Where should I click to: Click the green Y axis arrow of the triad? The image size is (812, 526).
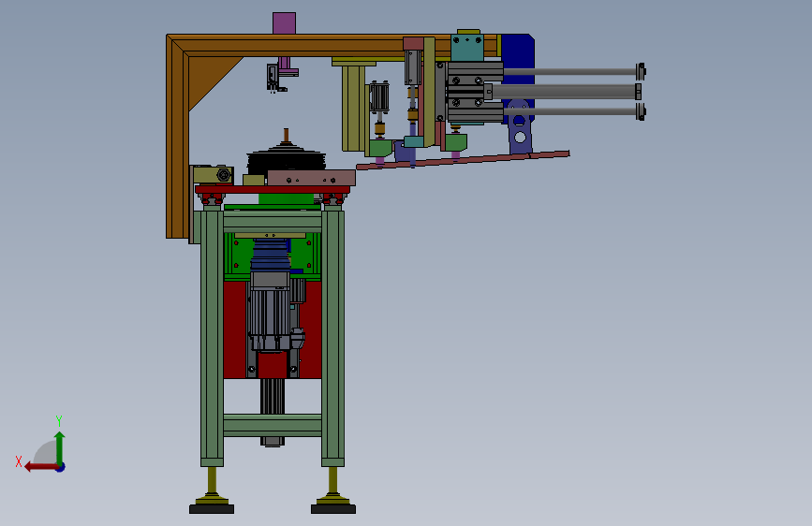pos(60,447)
